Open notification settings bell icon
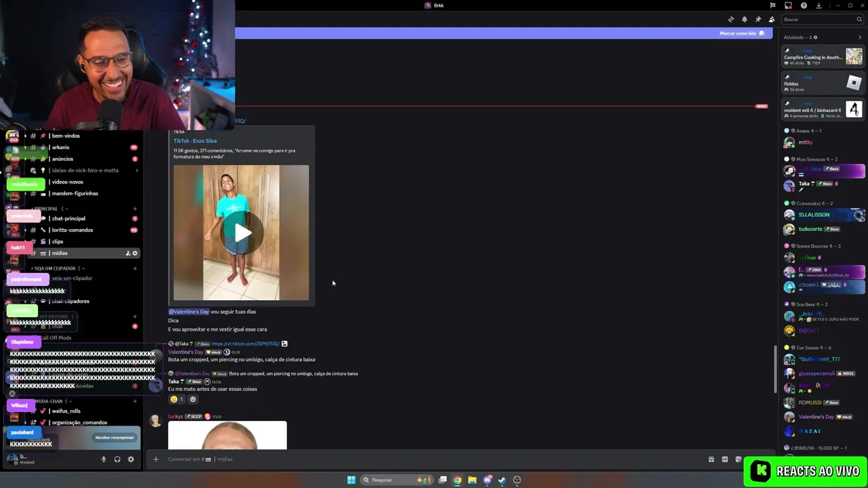Image resolution: width=868 pixels, height=488 pixels. (744, 19)
